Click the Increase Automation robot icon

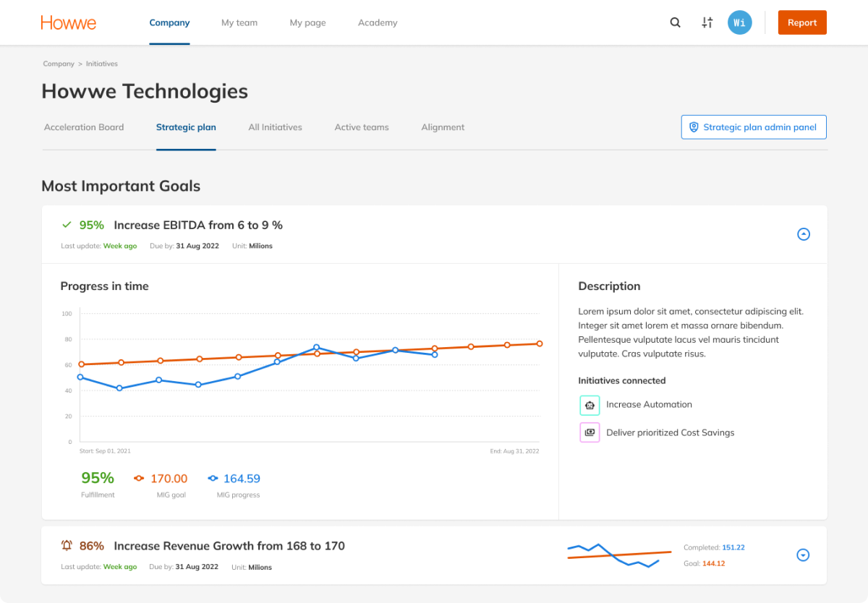coord(590,405)
